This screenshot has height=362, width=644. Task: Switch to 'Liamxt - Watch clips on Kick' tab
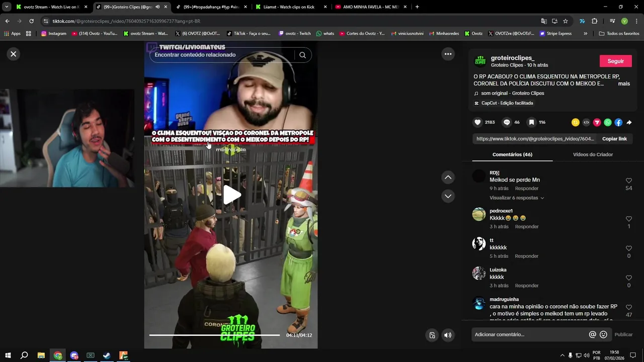tap(291, 7)
